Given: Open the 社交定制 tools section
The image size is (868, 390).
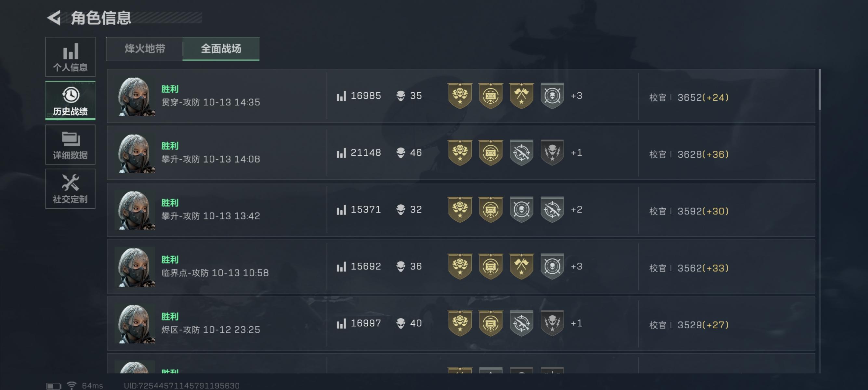Looking at the screenshot, I should (x=70, y=188).
